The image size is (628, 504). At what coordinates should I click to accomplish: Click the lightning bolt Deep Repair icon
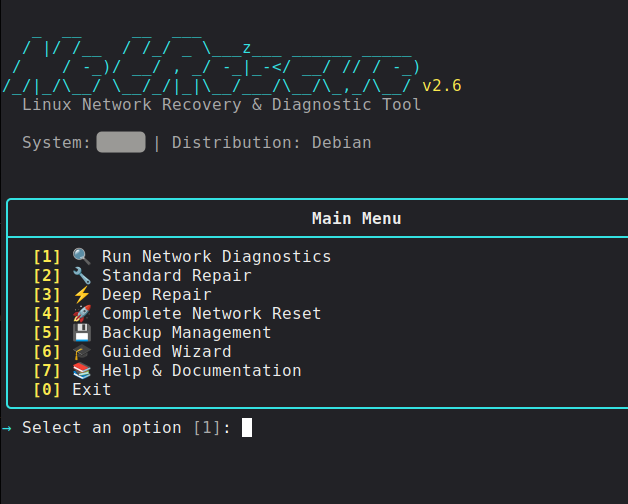point(82,294)
